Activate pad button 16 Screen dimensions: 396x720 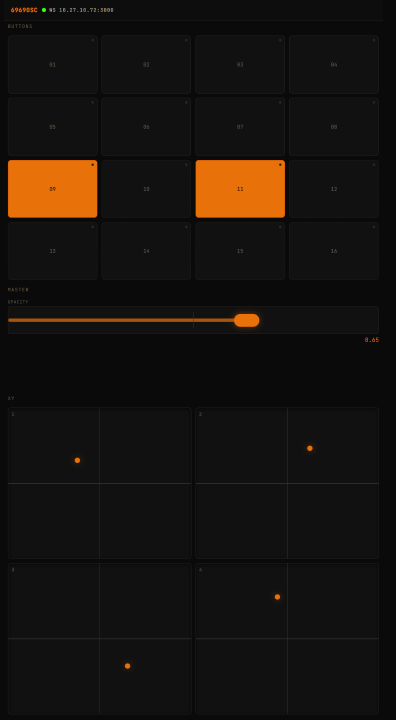coord(334,251)
